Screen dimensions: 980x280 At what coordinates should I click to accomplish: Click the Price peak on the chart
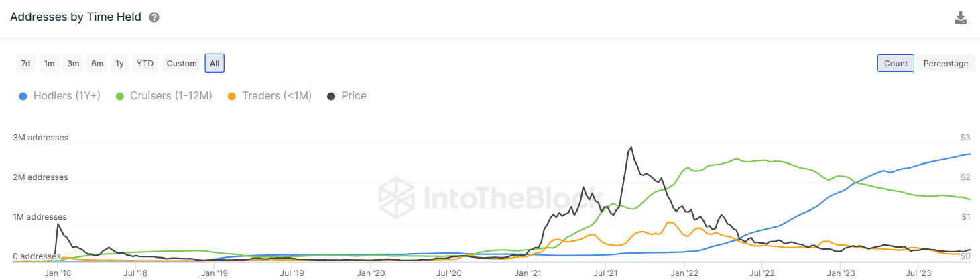pyautogui.click(x=631, y=148)
